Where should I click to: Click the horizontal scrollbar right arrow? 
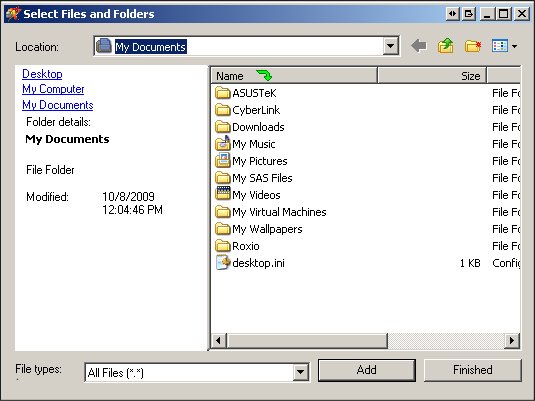512,340
